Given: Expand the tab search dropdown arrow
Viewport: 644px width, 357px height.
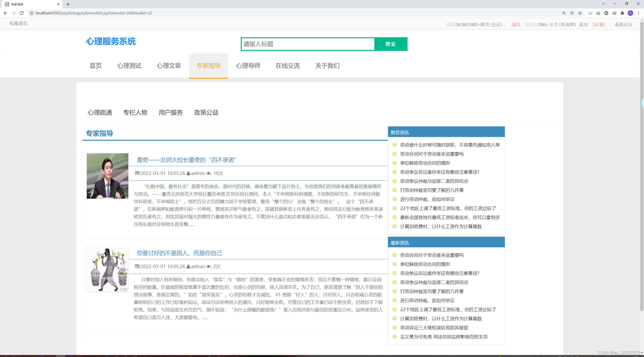Looking at the screenshot, I should [x=603, y=4].
